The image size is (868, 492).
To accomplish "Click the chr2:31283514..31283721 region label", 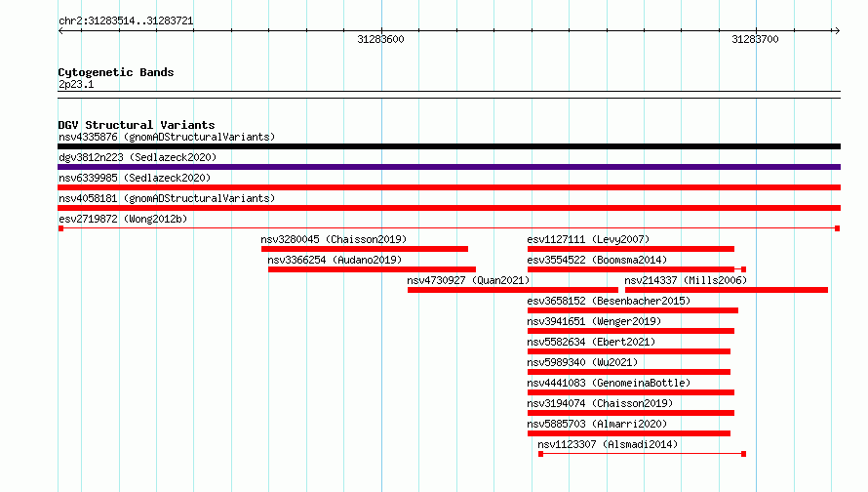I will pyautogui.click(x=126, y=21).
